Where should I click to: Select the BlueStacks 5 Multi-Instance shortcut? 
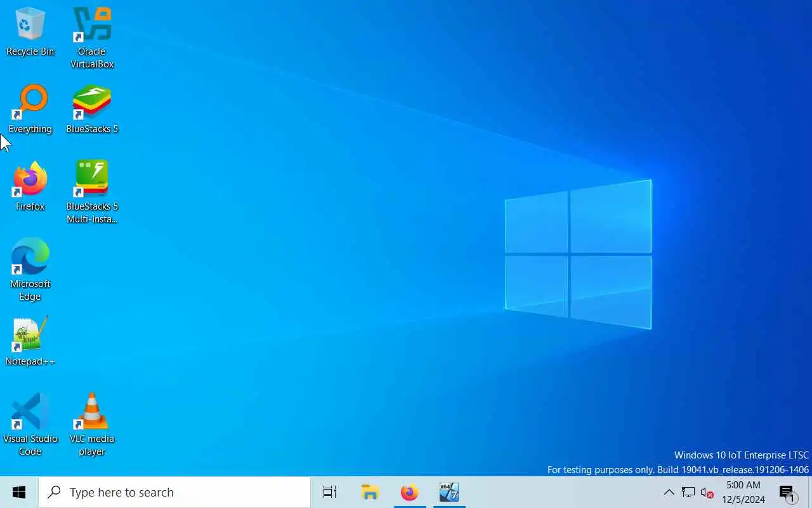pos(92,193)
